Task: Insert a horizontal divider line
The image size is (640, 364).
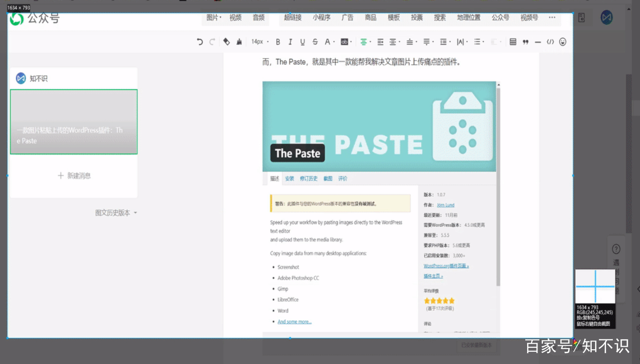Action: coord(538,42)
